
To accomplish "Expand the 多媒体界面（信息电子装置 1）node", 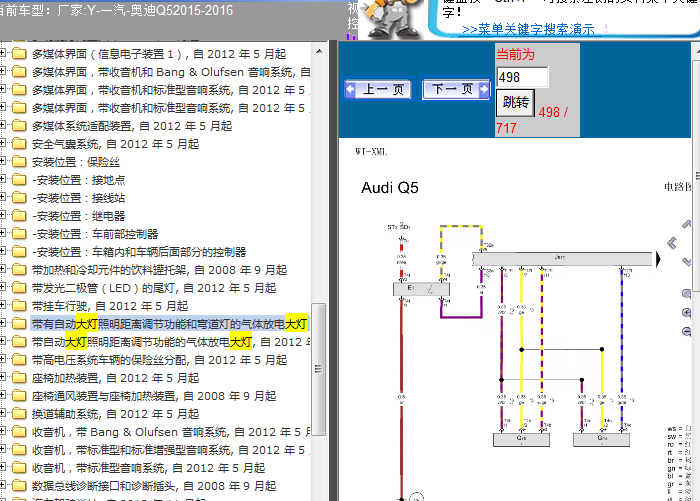I will 2,54.
